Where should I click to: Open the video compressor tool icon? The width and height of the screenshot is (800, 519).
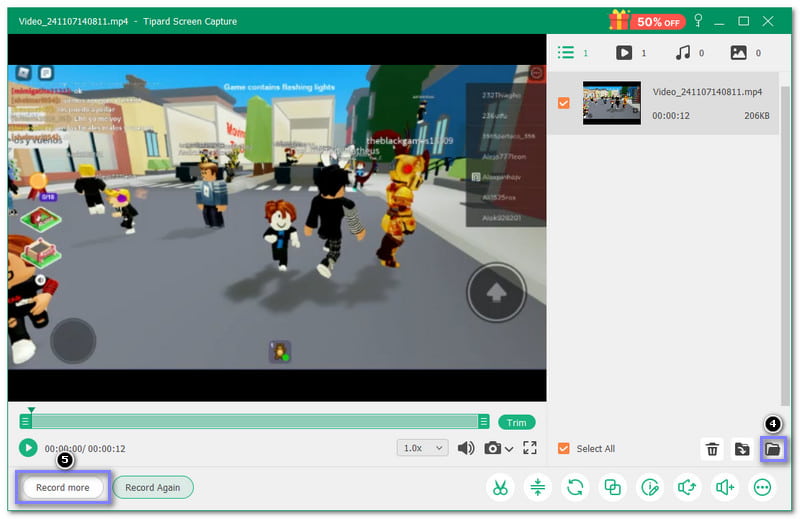click(537, 487)
